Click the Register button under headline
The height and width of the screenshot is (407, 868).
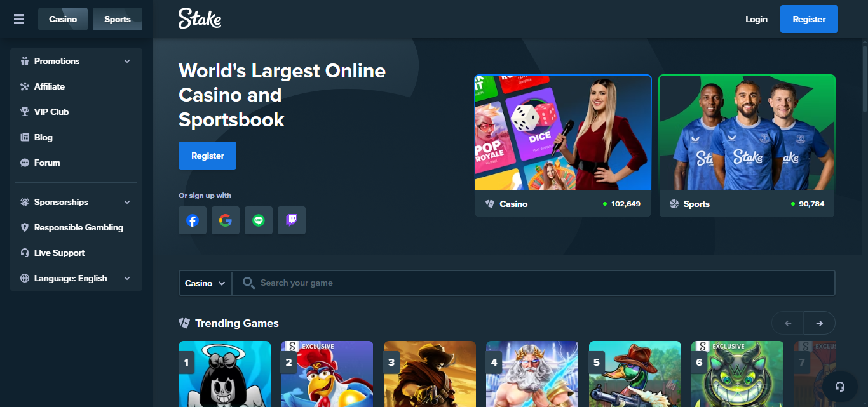point(207,156)
